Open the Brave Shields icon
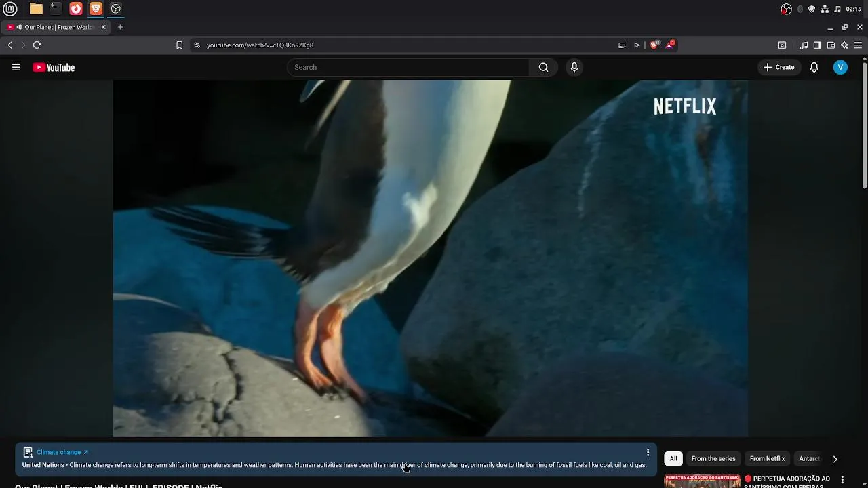This screenshot has height=488, width=868. [654, 45]
